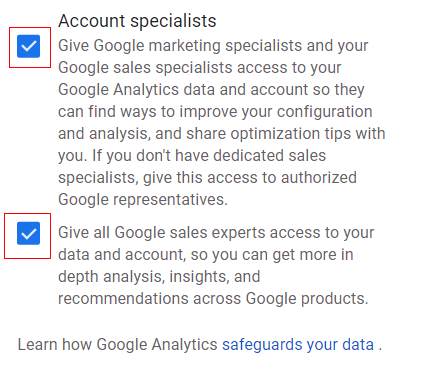Click the text 'depth analysis, insights, and'

pos(159,277)
